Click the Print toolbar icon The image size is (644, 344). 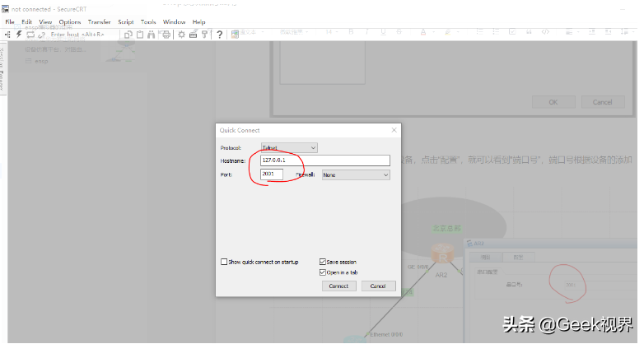coord(165,35)
